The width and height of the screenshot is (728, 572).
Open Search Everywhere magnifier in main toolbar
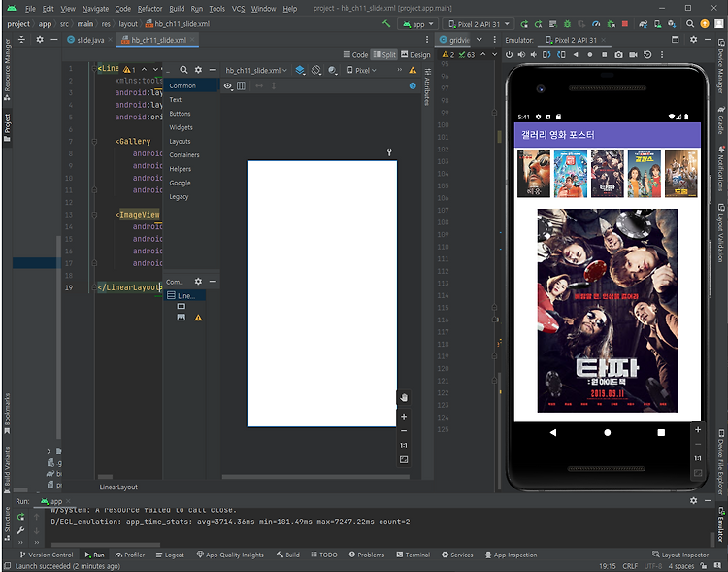[x=690, y=24]
